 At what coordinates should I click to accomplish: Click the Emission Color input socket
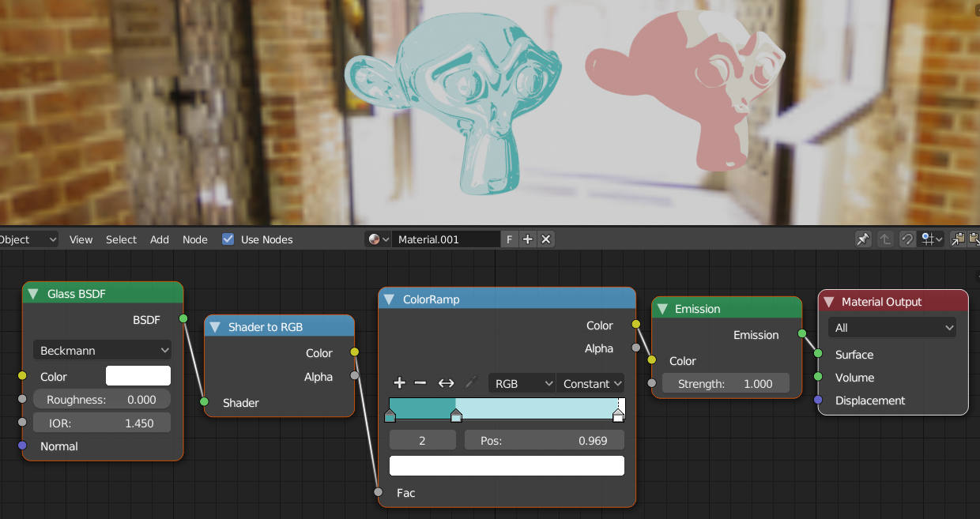pyautogui.click(x=652, y=360)
